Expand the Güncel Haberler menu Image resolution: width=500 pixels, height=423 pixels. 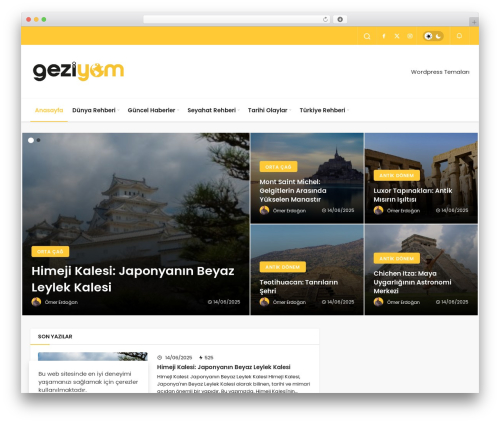(x=153, y=110)
